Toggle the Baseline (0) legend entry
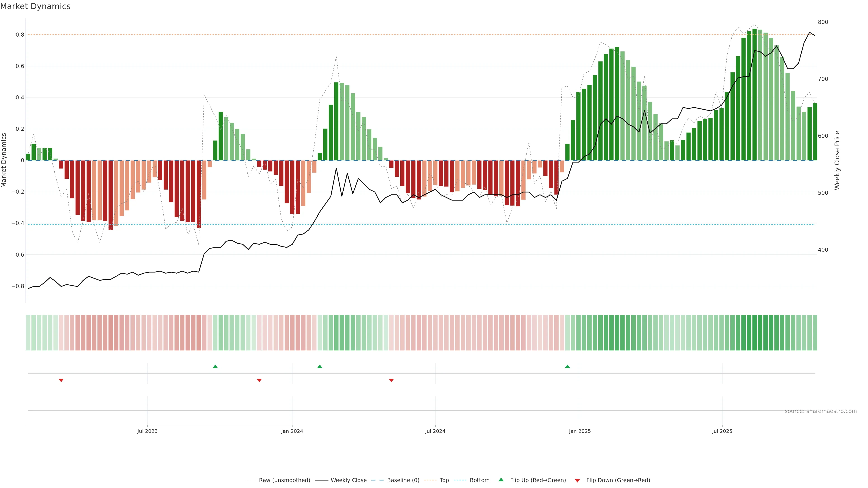 coord(403,480)
